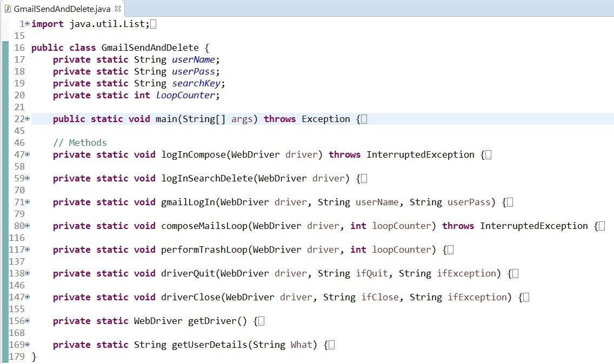This screenshot has width=614, height=364.
Task: Click the getUserDetails method name
Action: tap(210, 345)
